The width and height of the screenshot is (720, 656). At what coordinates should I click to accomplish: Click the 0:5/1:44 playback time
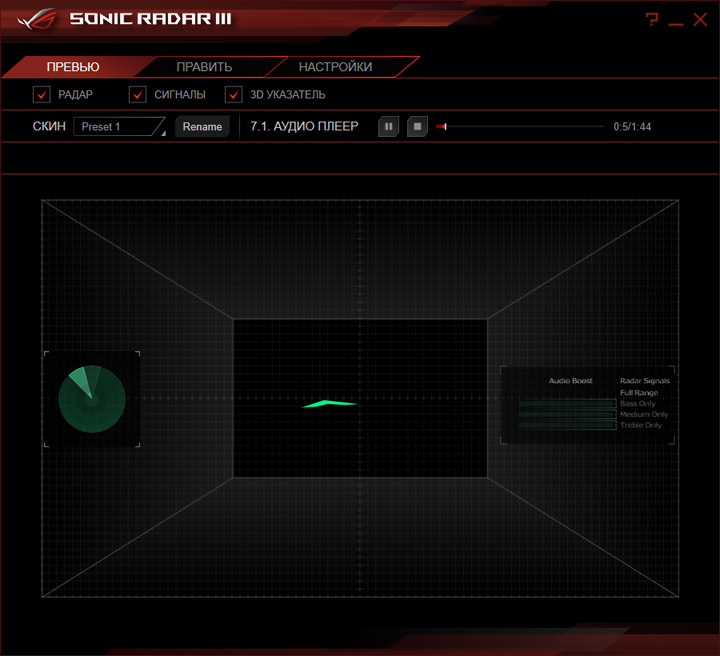[632, 127]
